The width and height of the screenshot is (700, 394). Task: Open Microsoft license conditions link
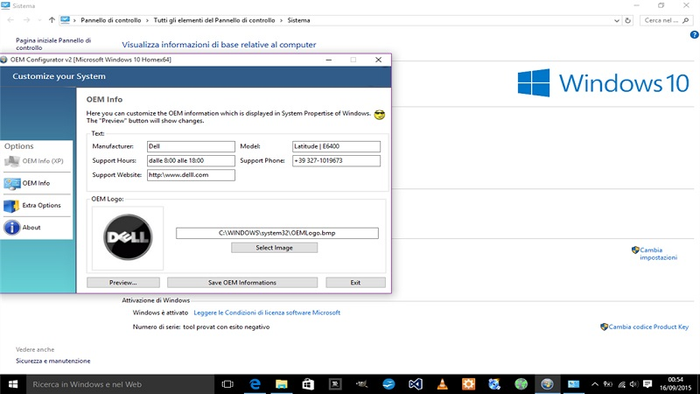coord(267,313)
